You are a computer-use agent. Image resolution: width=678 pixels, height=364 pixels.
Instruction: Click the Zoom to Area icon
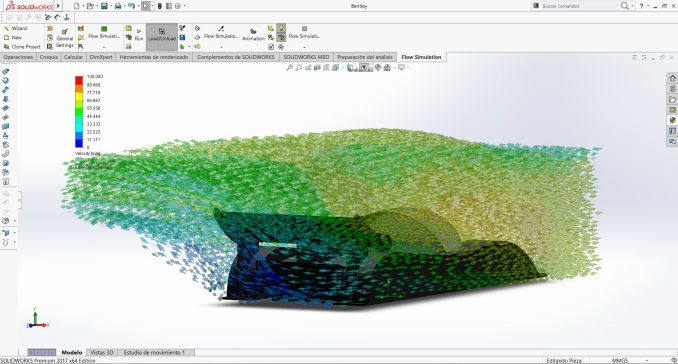click(299, 67)
